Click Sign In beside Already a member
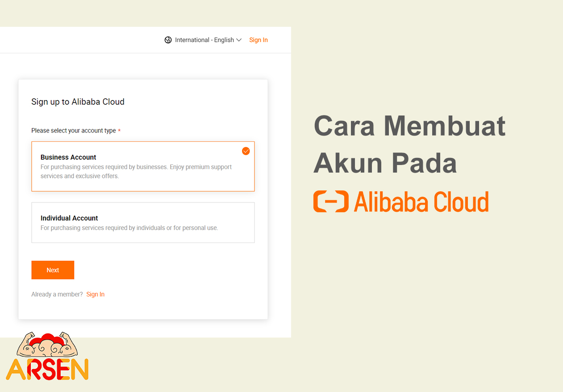The height and width of the screenshot is (392, 563). [96, 294]
